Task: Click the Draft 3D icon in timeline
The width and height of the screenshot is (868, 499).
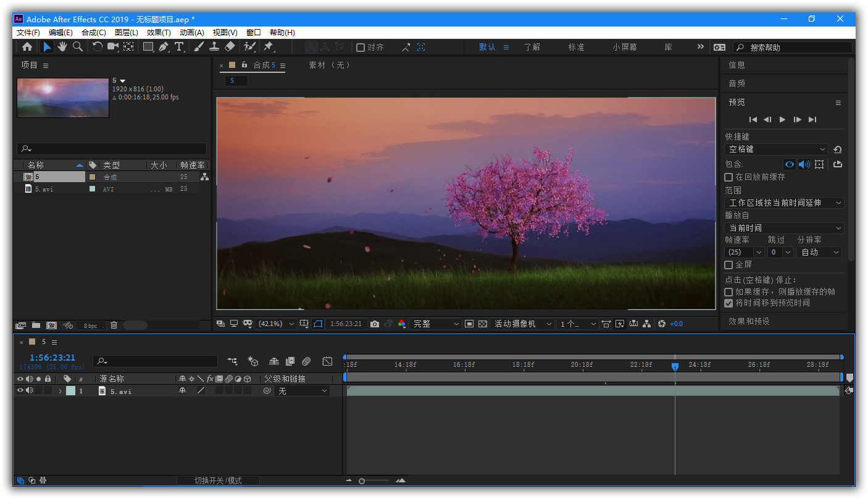Action: pos(252,361)
